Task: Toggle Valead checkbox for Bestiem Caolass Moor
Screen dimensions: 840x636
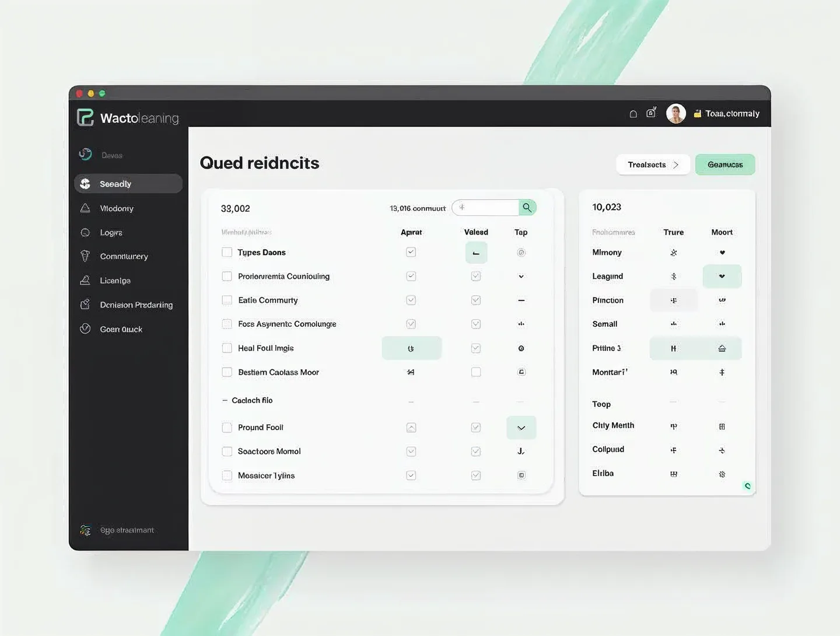Action: coord(476,372)
